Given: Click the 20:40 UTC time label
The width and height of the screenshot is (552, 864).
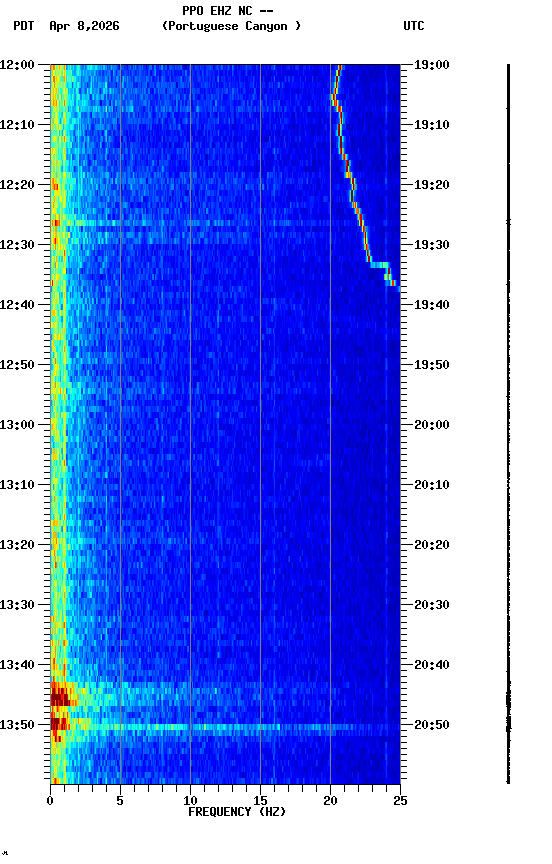Looking at the screenshot, I should coord(432,665).
